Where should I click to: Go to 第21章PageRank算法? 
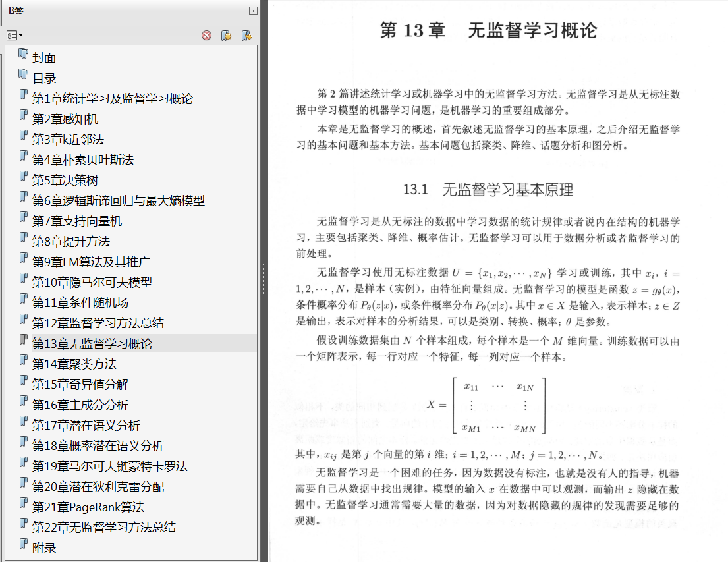(88, 507)
